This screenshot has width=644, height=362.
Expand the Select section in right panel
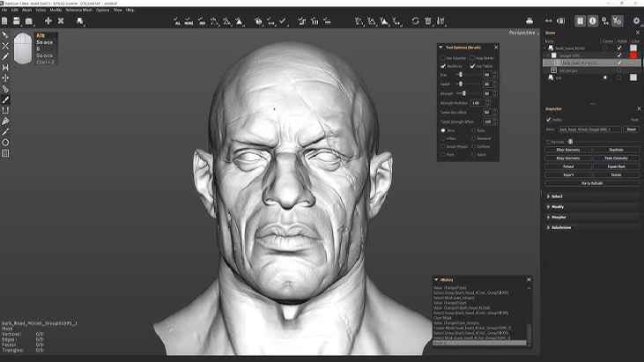pyautogui.click(x=558, y=196)
